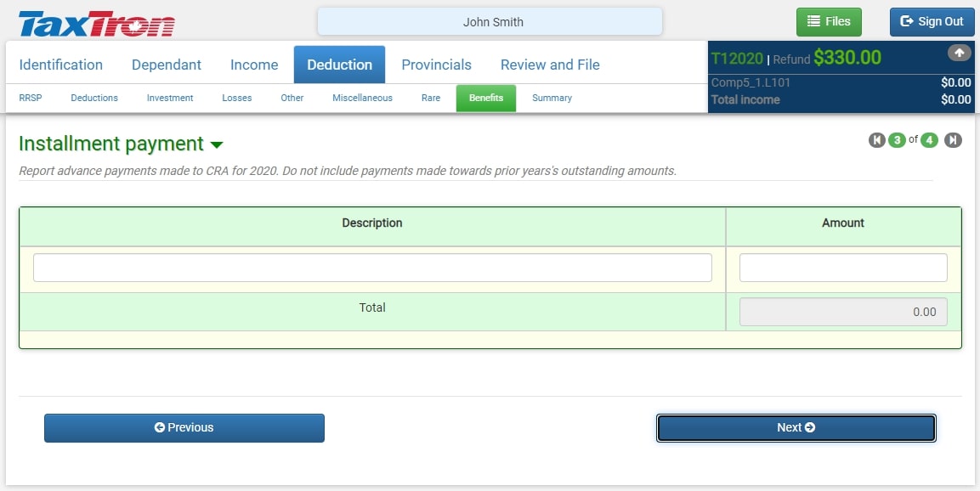Open the Miscellaneous sub-tab
Viewport: 980px width, 491px height.
(x=362, y=98)
